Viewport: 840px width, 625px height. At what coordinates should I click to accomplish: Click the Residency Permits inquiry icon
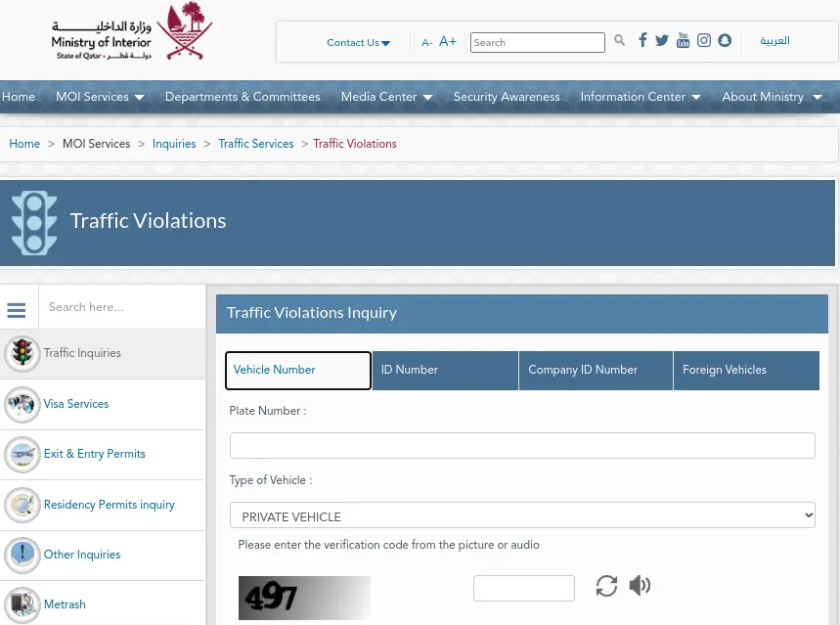point(22,505)
